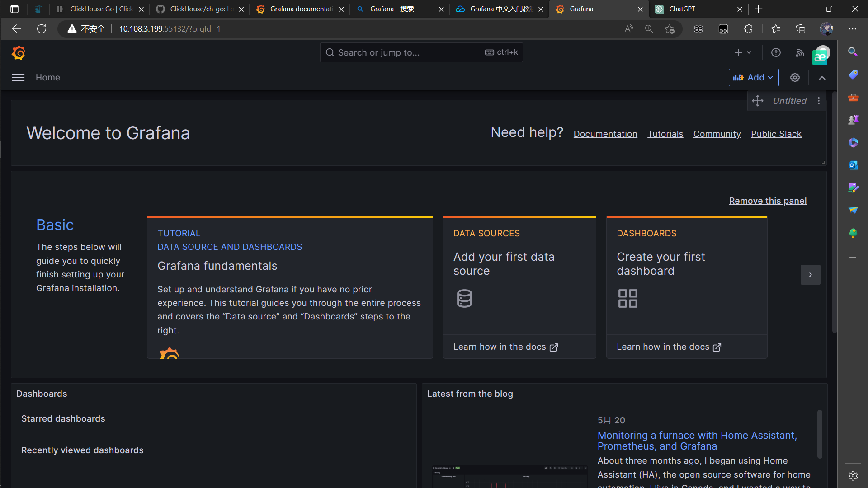Focus the Search or jump to field
The image size is (868, 488).
pos(421,52)
